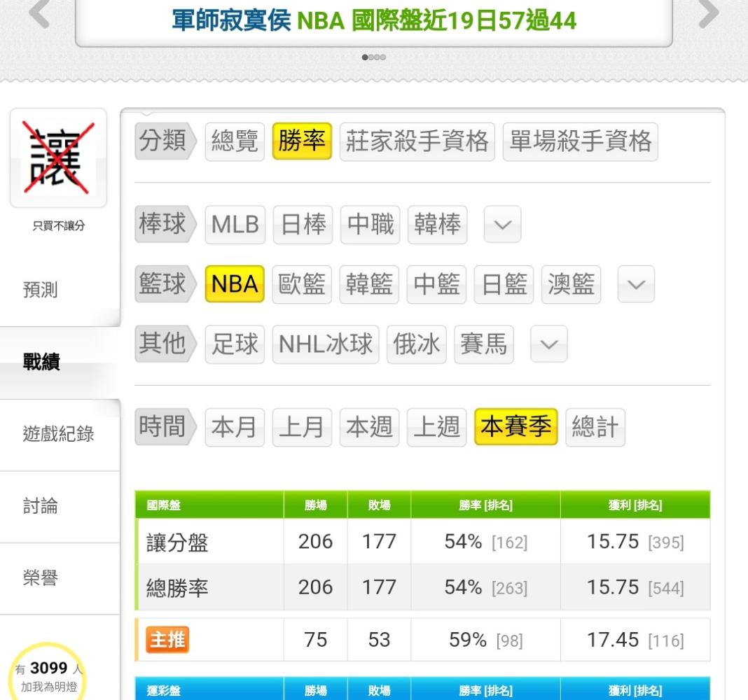Screen dimensions: 748x700
Task: Click the 籃球 row label
Action: pyautogui.click(x=165, y=284)
